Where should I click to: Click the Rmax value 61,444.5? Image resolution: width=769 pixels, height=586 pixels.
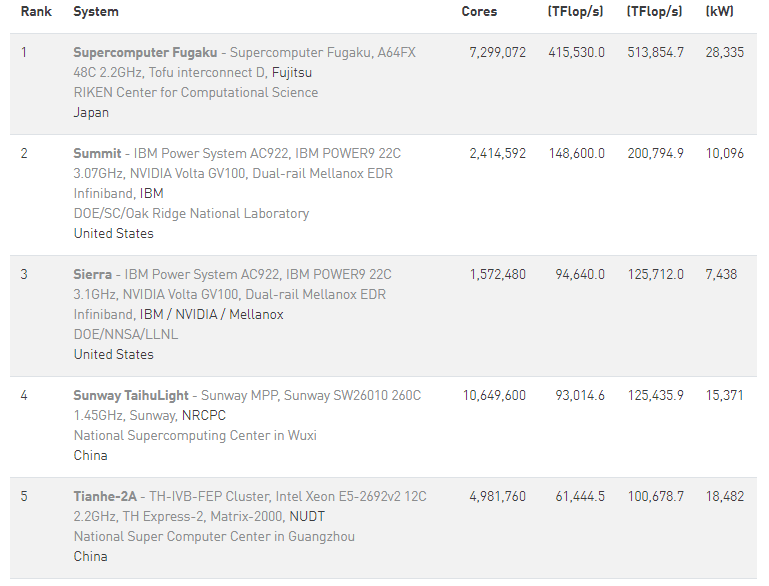[x=580, y=496]
